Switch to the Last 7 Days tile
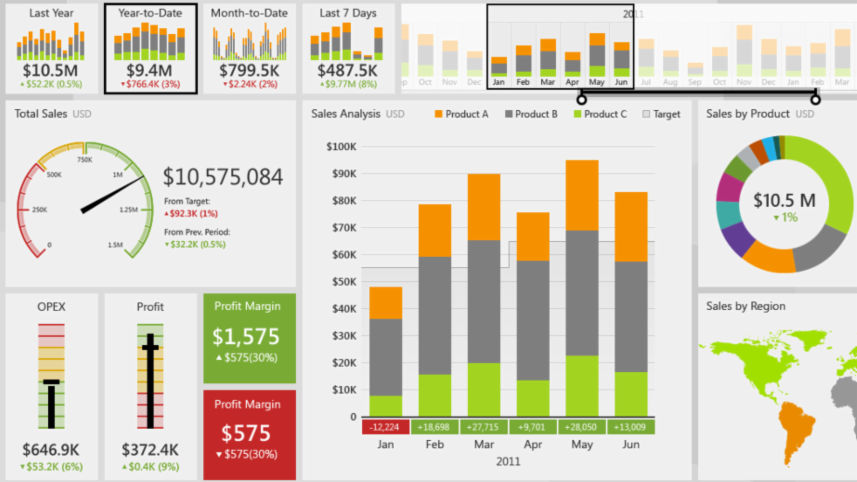Screen dimensions: 857x482 click(x=347, y=47)
